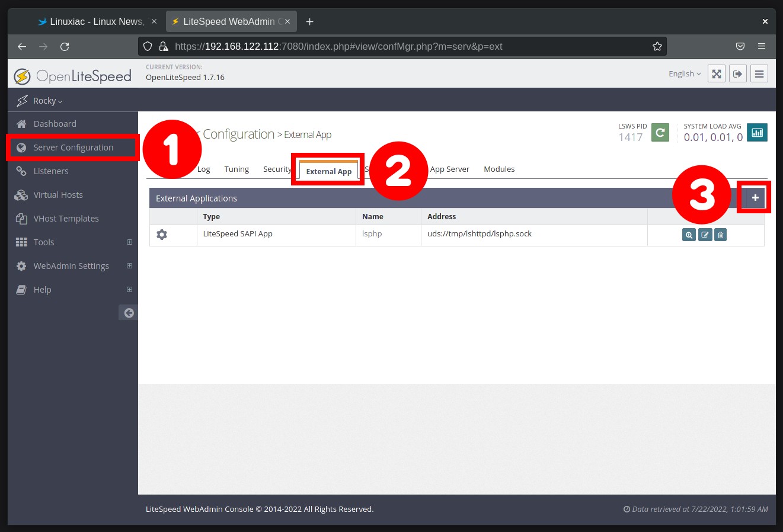Expand the Help menu plus icon

click(x=129, y=290)
